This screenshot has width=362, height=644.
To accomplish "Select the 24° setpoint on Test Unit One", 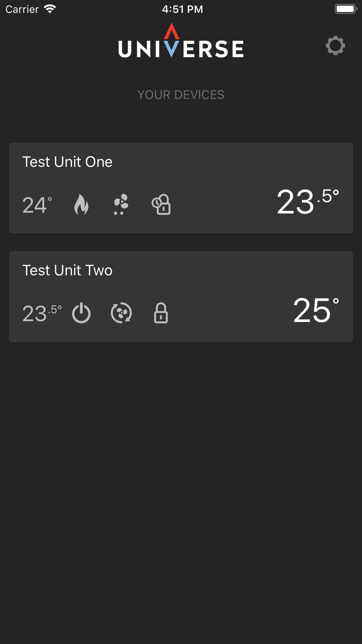I will click(37, 205).
